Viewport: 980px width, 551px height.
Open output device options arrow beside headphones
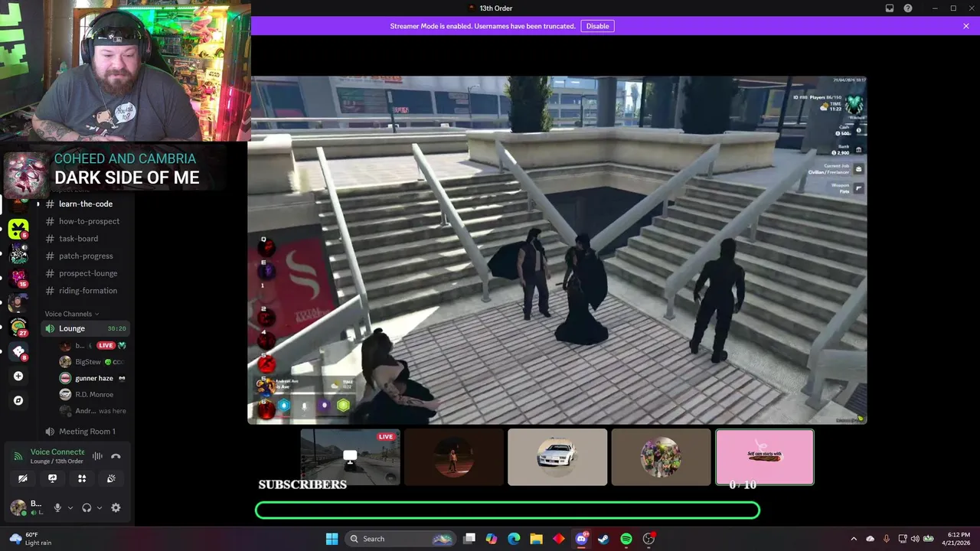click(x=100, y=507)
